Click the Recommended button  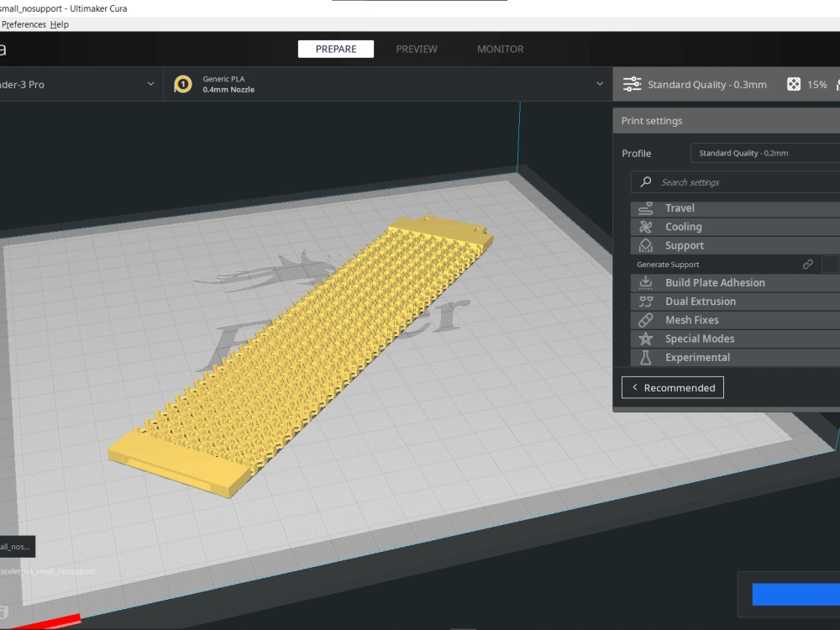(x=672, y=387)
